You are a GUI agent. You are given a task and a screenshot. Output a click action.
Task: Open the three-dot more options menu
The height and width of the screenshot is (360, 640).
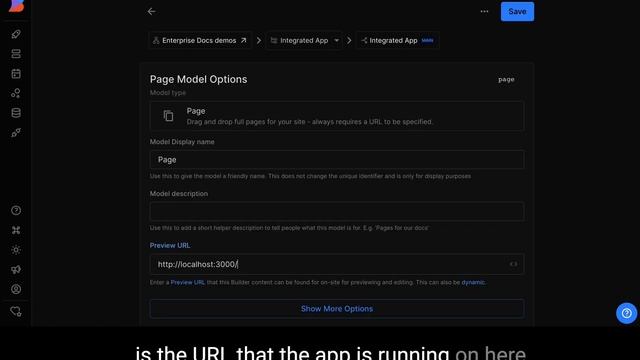[x=484, y=11]
